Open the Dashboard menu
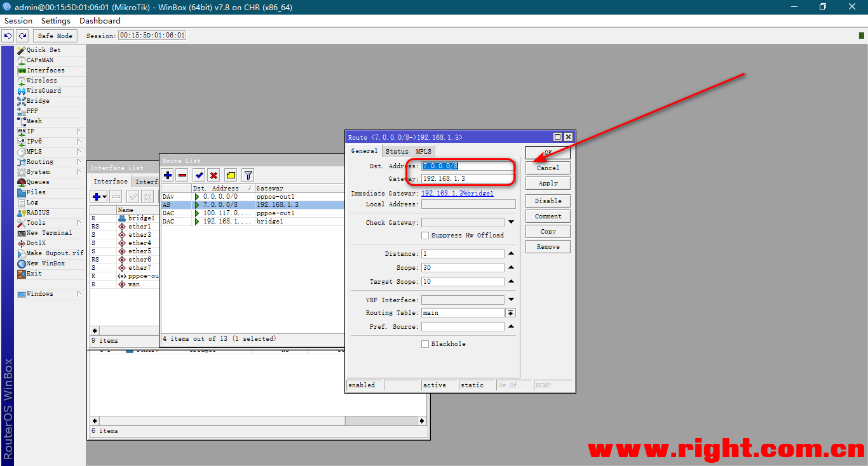 point(100,21)
